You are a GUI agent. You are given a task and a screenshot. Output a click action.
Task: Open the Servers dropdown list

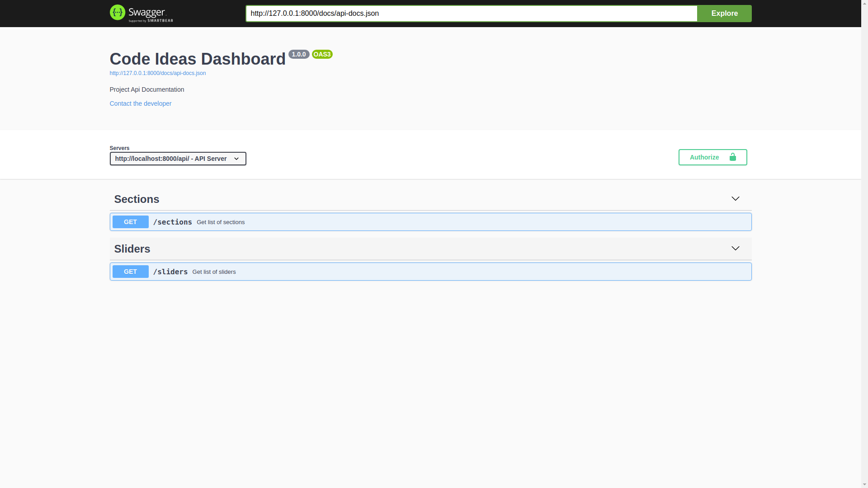[178, 159]
